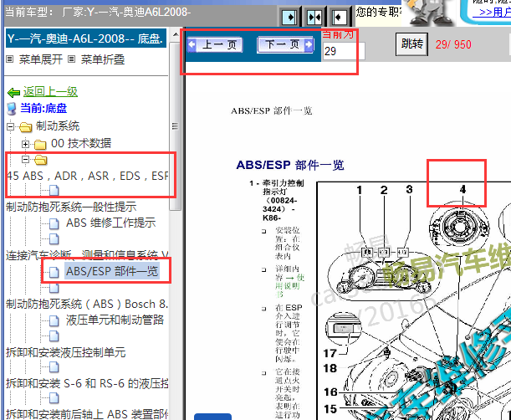Click the 上一页 previous page button
Image resolution: width=511 pixels, height=420 pixels.
215,44
